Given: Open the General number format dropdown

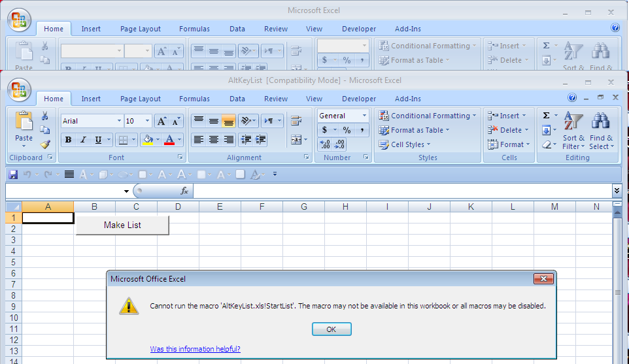Looking at the screenshot, I should [x=364, y=116].
